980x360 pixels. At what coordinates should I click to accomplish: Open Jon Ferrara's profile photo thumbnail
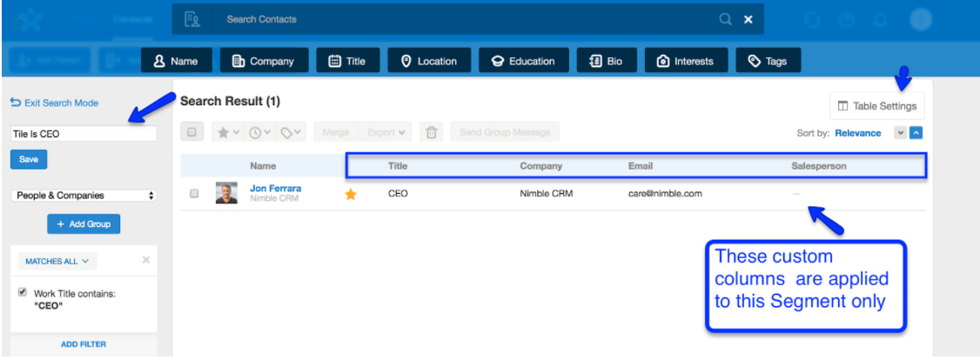coord(226,194)
